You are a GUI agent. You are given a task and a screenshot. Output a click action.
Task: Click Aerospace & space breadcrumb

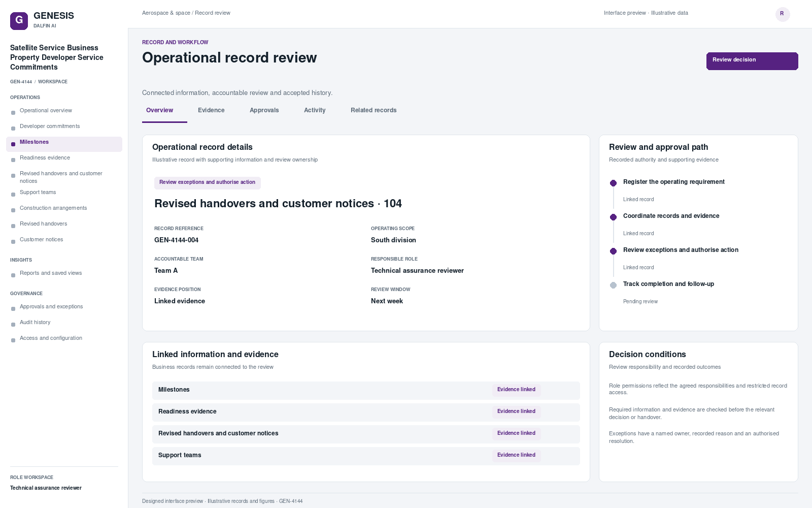click(x=166, y=13)
